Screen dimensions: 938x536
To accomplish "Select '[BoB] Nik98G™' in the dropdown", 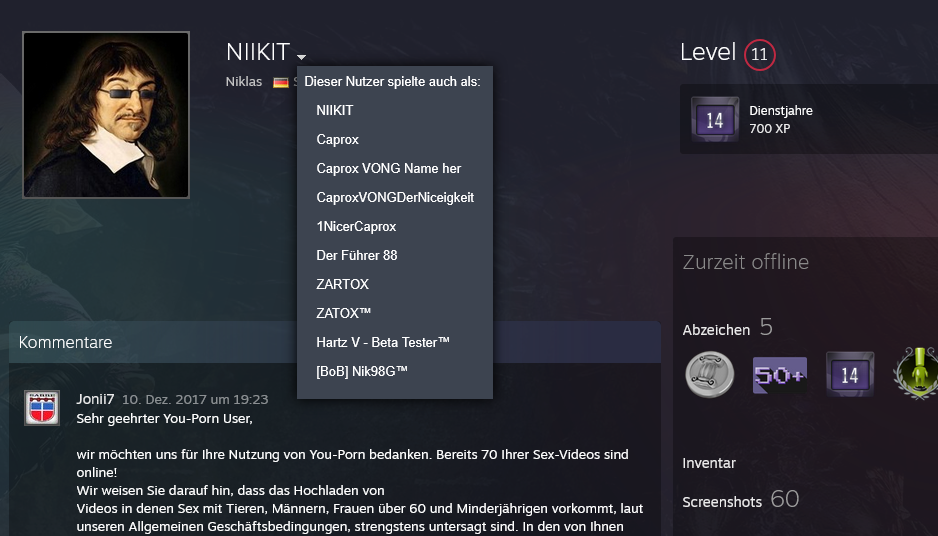I will 362,372.
